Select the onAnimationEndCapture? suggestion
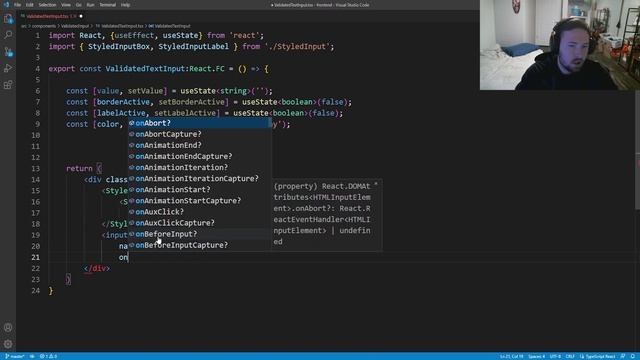Screen dimensions: 640x360 (x=200, y=156)
